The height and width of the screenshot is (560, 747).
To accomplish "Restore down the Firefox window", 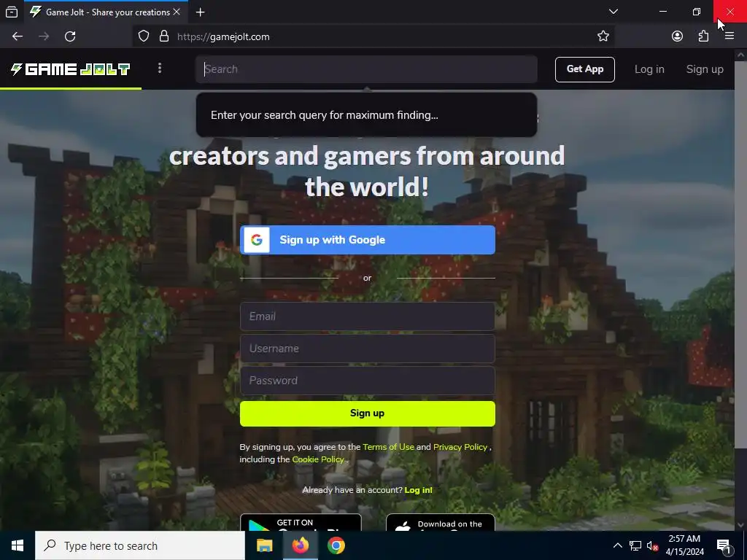I will 697,12.
